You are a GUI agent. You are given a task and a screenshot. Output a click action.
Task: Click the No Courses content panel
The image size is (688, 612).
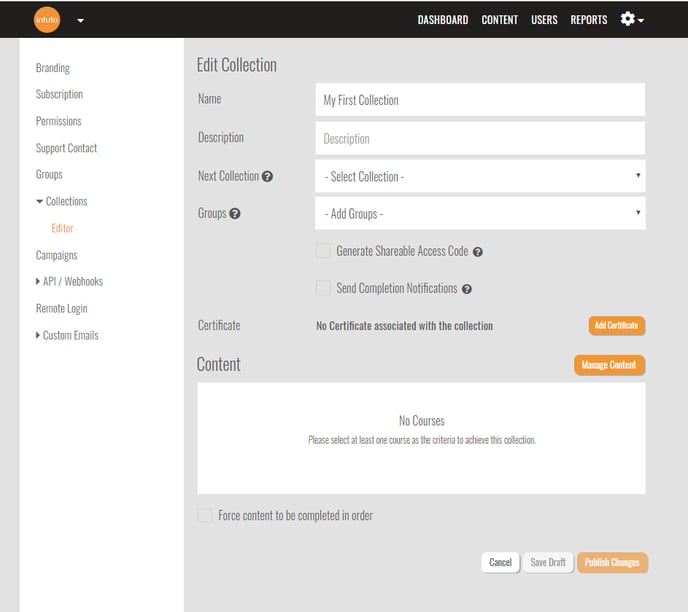[421, 438]
